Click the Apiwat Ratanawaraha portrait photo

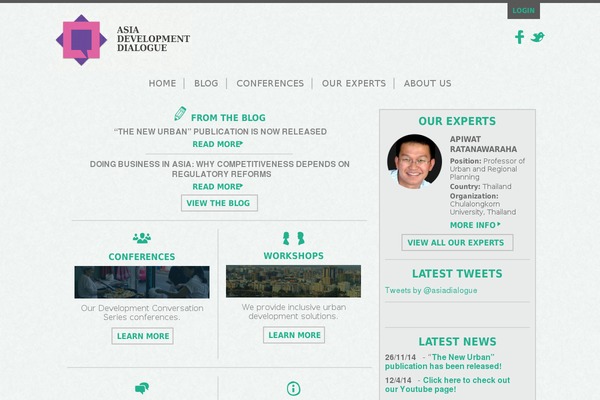pos(414,162)
